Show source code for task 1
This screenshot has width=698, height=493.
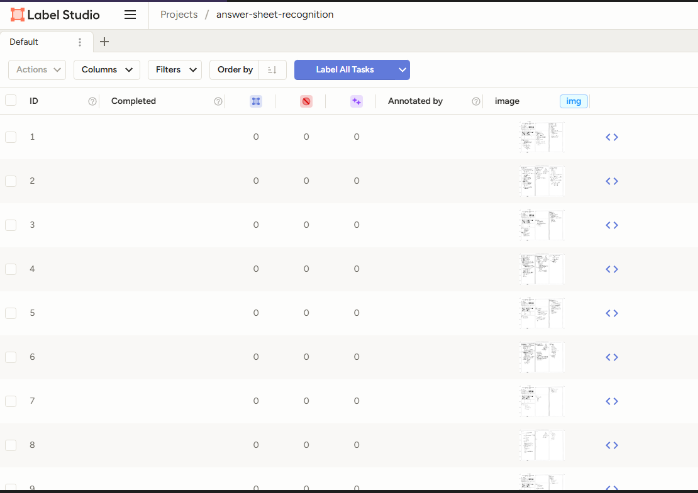[612, 137]
